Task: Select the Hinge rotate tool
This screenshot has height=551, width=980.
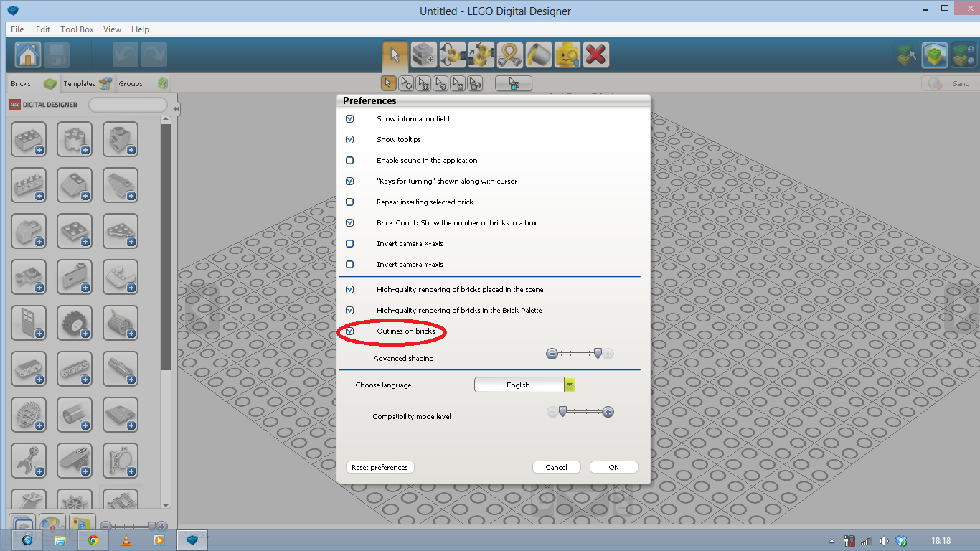Action: pos(453,55)
